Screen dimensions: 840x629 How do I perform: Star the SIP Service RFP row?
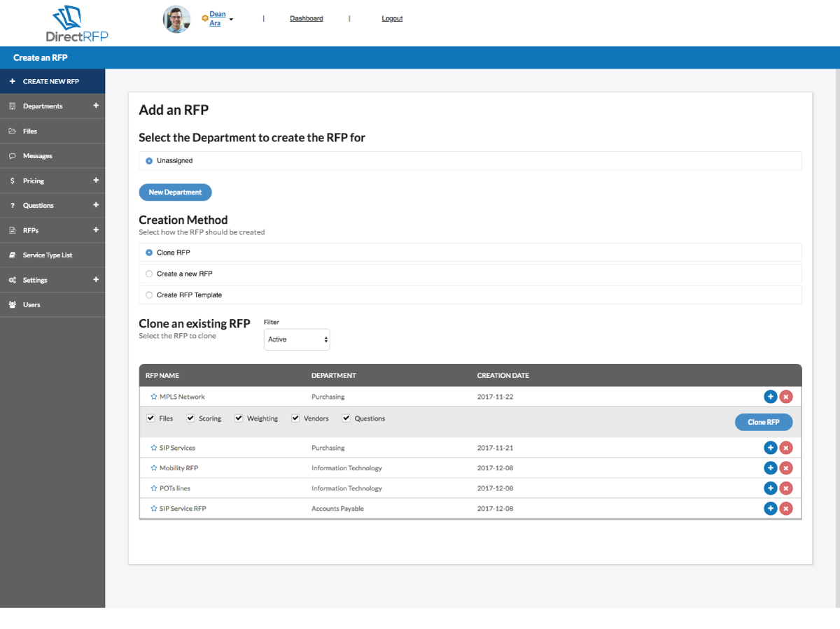click(154, 509)
